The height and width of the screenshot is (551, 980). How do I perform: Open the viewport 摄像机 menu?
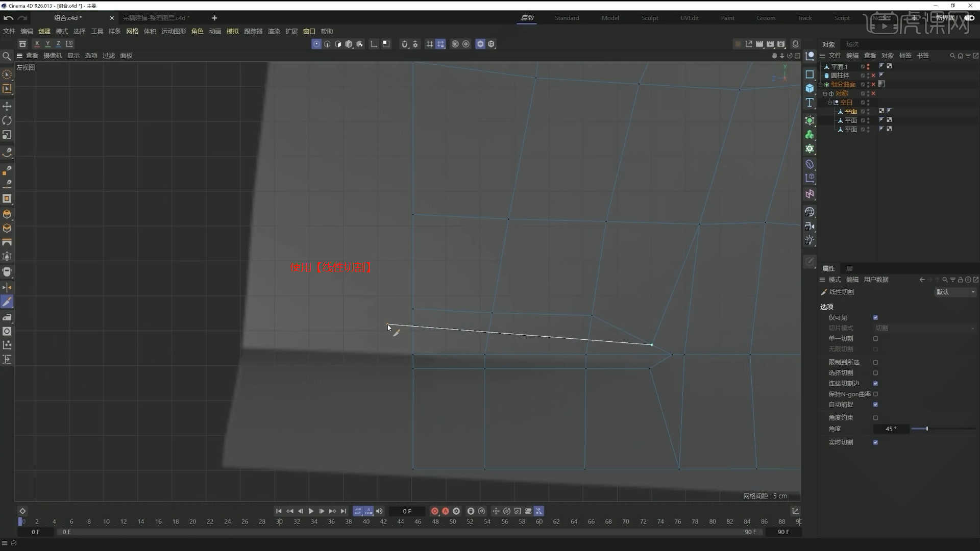pos(53,56)
